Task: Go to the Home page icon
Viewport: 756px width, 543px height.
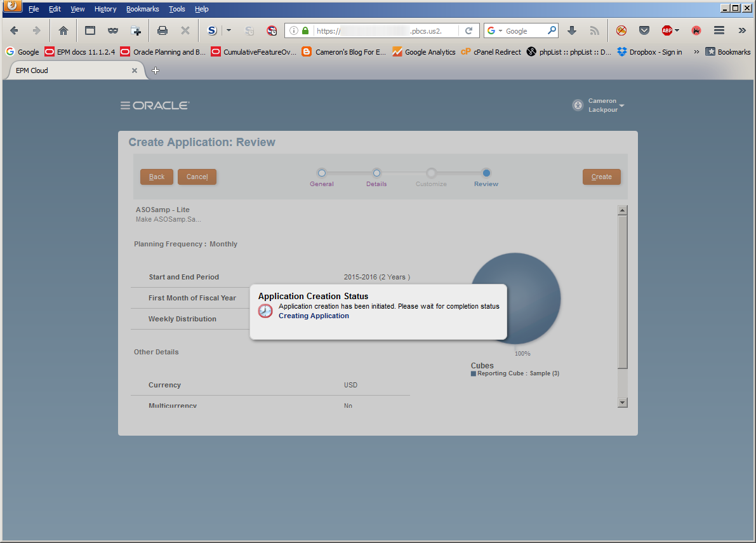Action: [x=63, y=30]
